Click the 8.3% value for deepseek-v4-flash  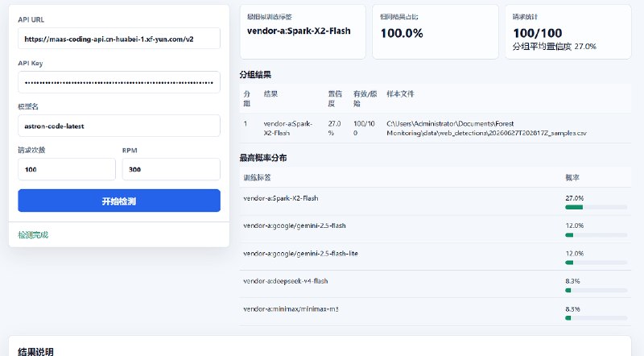[572, 281]
